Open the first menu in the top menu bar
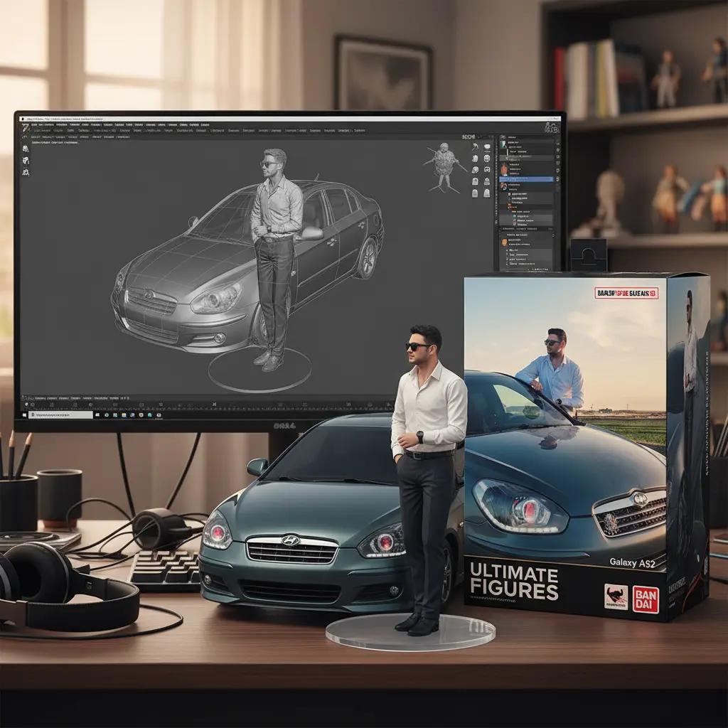The image size is (728, 728). click(33, 125)
